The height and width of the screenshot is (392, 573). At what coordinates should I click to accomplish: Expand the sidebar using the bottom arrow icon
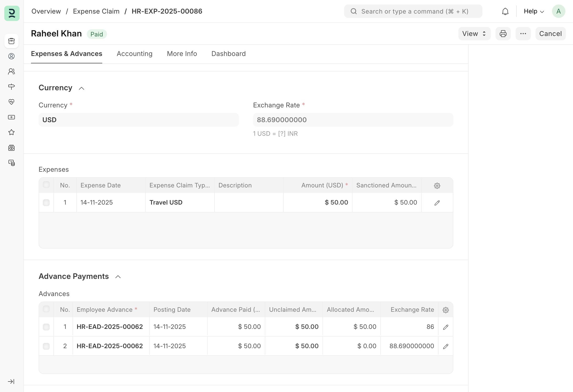(11, 382)
